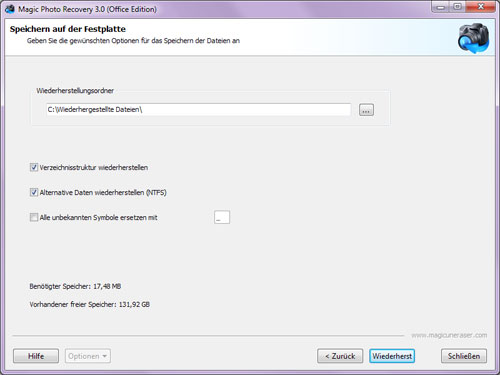The image size is (500, 375).
Task: Uncheck Verzeichnisstruktur wiederherstellen
Action: [x=34, y=167]
